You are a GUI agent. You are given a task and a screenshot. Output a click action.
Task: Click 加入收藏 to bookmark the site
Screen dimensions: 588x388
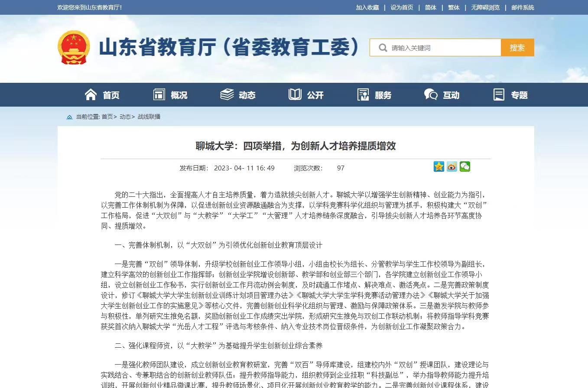pyautogui.click(x=367, y=7)
